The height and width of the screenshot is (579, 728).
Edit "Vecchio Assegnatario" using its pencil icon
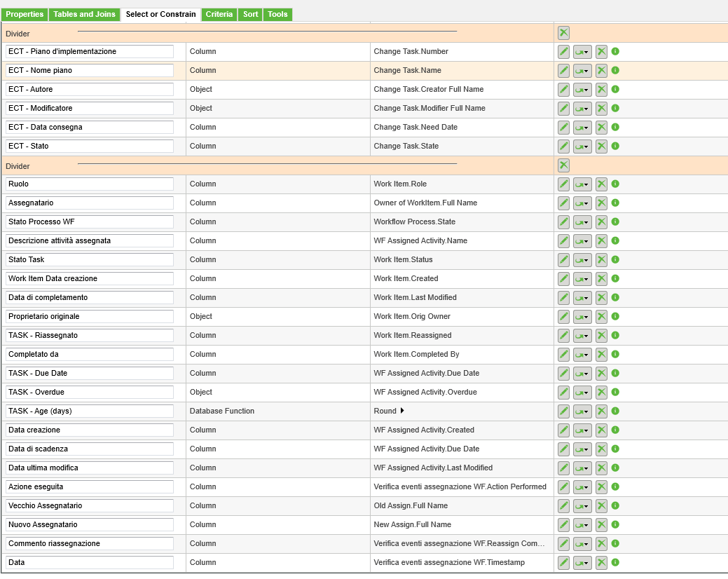563,505
